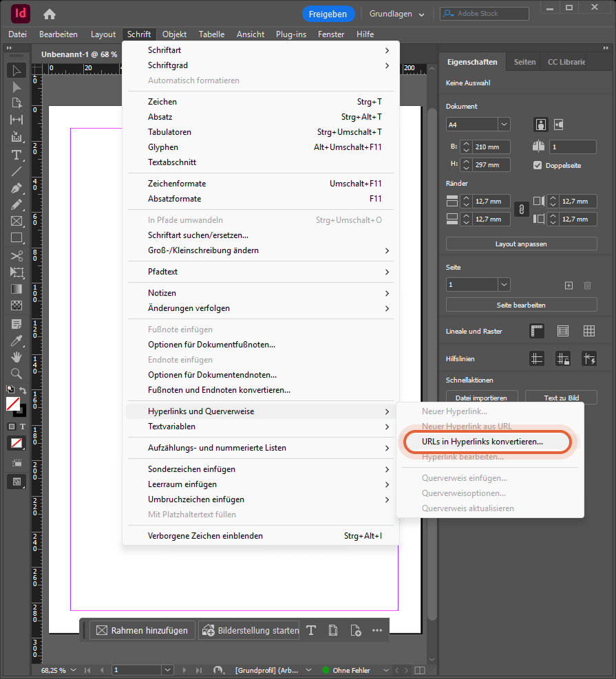The image size is (616, 679).
Task: Select the Hand tool
Action: point(17,357)
